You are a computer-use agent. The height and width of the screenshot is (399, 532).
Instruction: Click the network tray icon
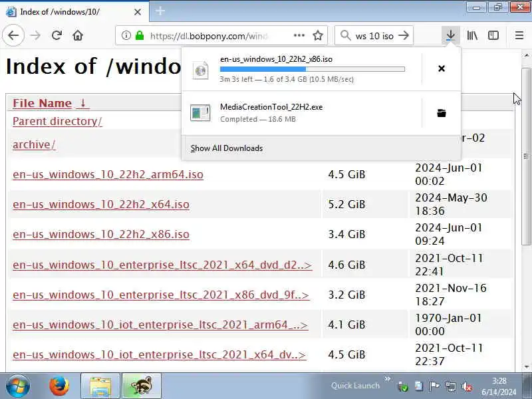pyautogui.click(x=451, y=386)
